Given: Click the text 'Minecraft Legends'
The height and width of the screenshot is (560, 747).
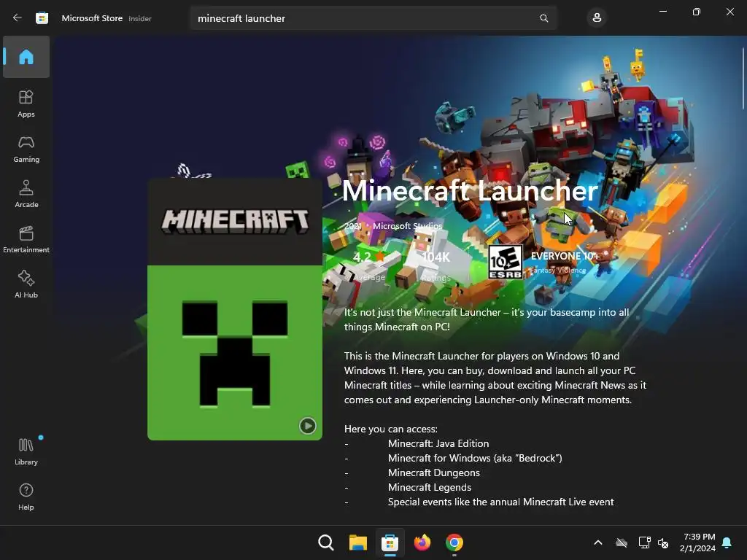Looking at the screenshot, I should (x=429, y=487).
